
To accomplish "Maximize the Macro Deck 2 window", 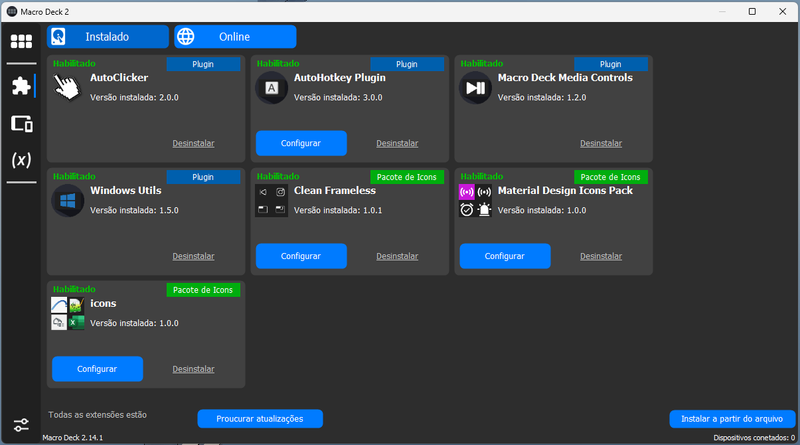I will 752,11.
